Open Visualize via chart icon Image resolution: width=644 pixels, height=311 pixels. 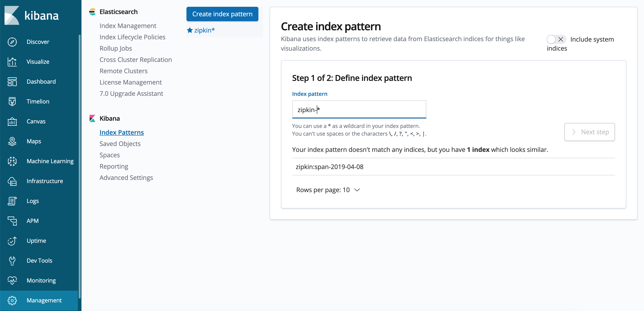12,62
